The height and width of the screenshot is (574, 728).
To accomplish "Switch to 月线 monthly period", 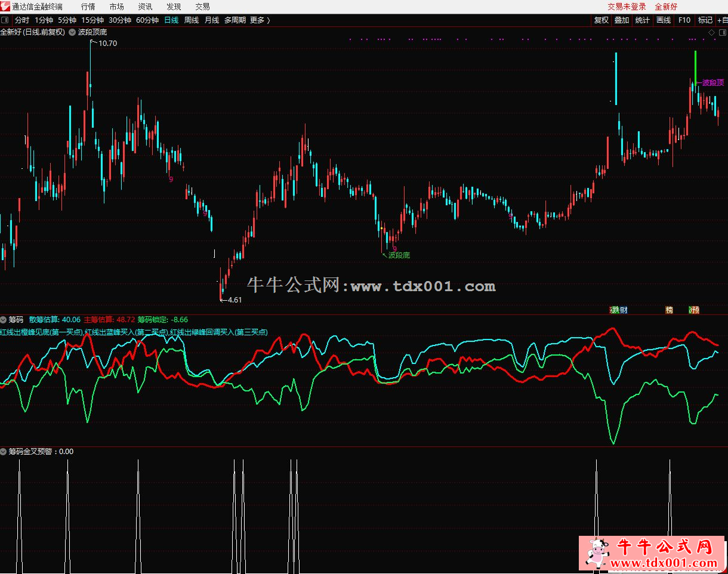I will pos(212,20).
